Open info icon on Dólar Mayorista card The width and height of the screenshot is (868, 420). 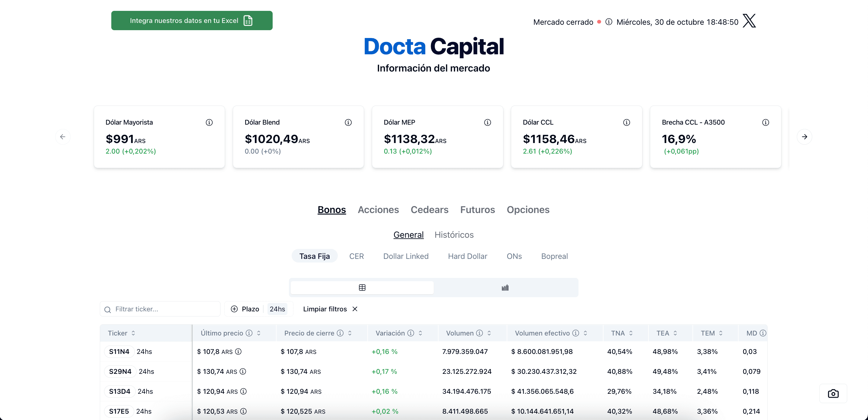point(209,122)
